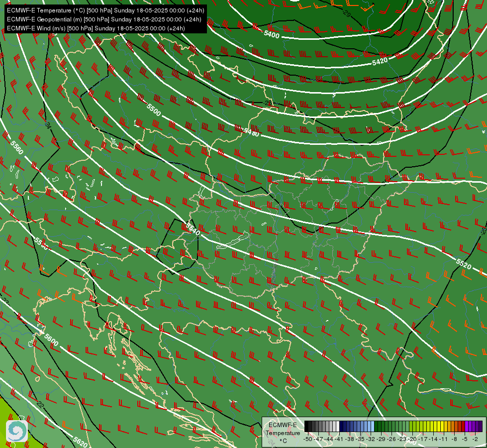Click the light-blue -32 swatch in the colour scale
The height and width of the screenshot is (448, 487).
[373, 426]
